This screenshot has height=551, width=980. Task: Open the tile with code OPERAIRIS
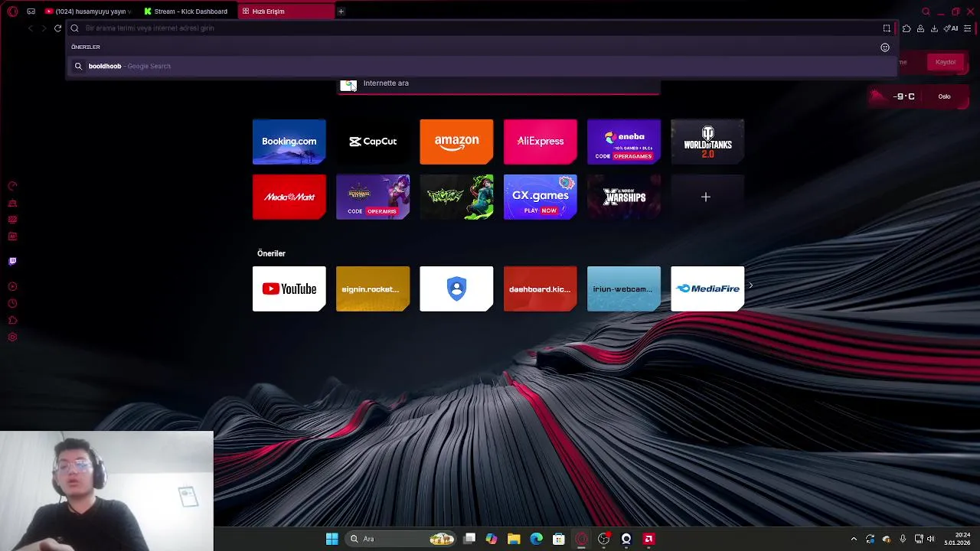[x=373, y=197]
